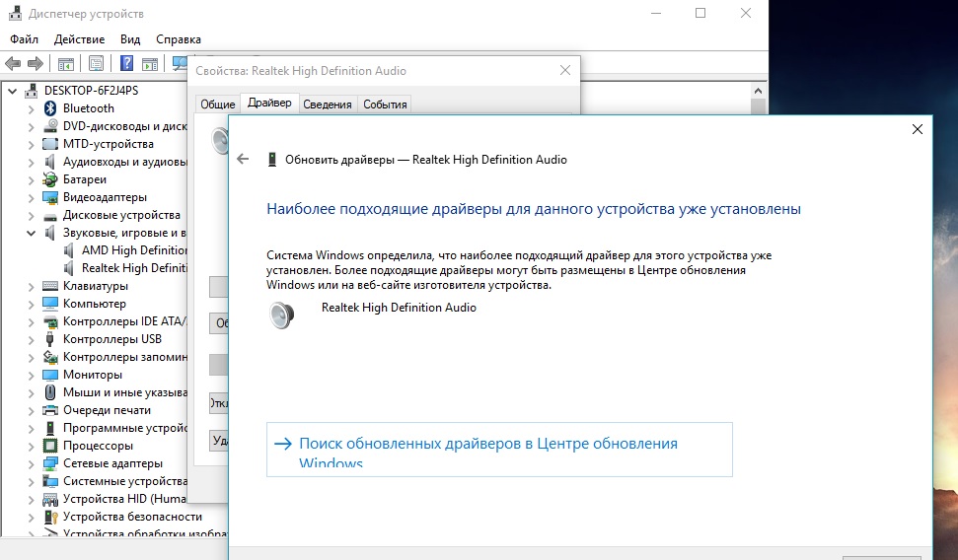Click the Forward arrow in Device Manager toolbar
This screenshot has width=958, height=560.
pyautogui.click(x=36, y=63)
